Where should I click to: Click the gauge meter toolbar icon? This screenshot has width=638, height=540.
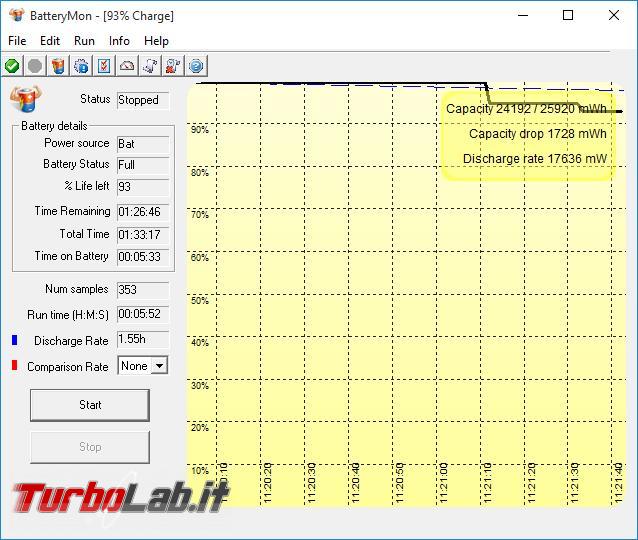click(127, 66)
